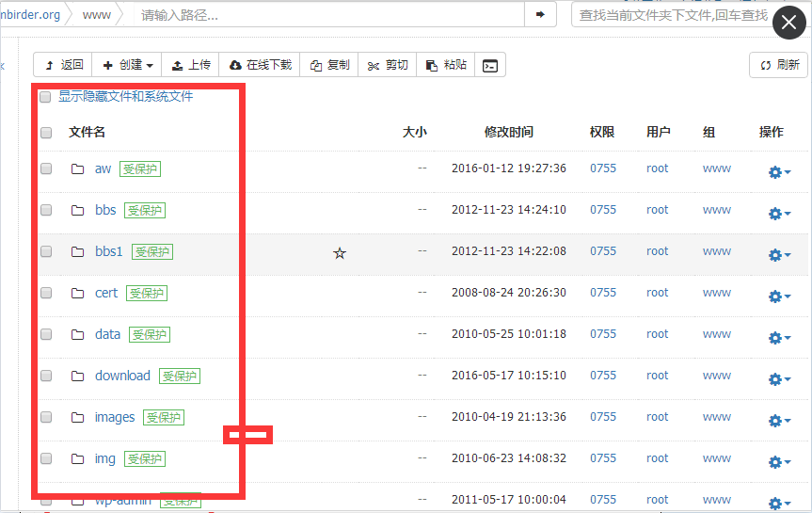
Task: Click the cert folder icon
Action: pyautogui.click(x=78, y=294)
